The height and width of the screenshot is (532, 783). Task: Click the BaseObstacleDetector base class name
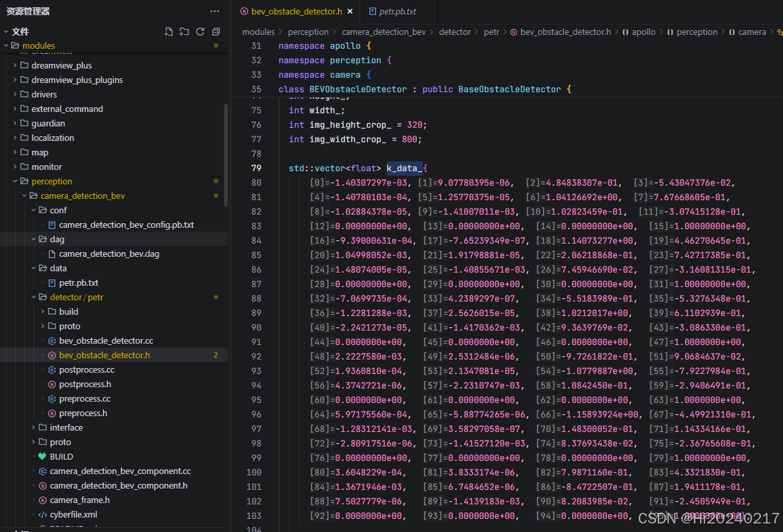(x=509, y=89)
